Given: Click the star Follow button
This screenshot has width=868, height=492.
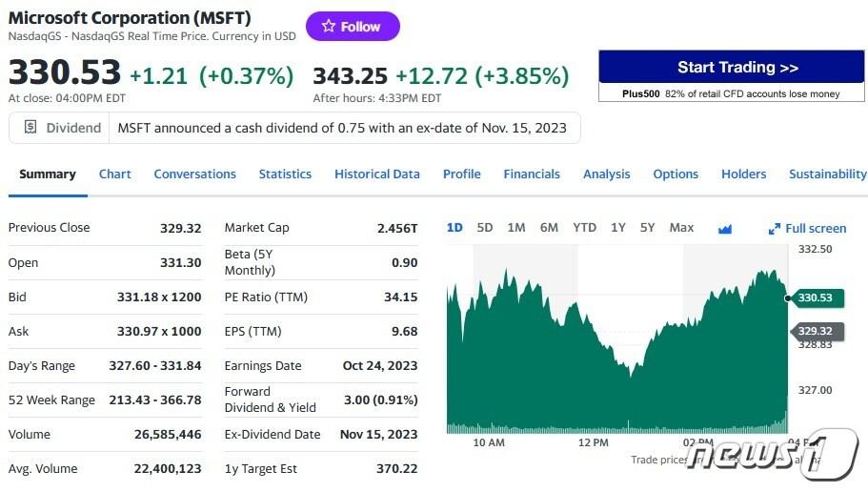Looking at the screenshot, I should (x=352, y=27).
